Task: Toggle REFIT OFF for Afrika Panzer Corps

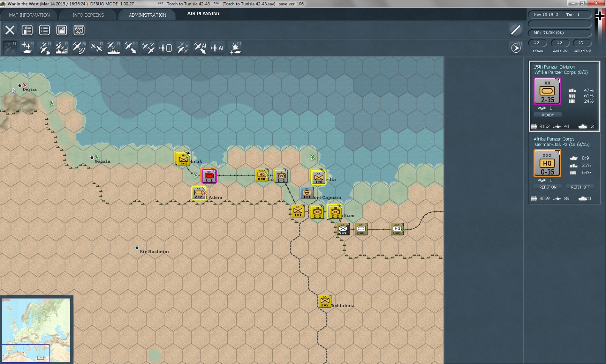Action: 580,187
